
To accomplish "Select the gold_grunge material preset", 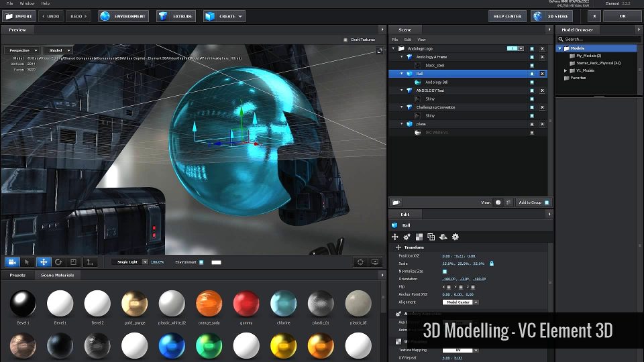I will 134,303.
